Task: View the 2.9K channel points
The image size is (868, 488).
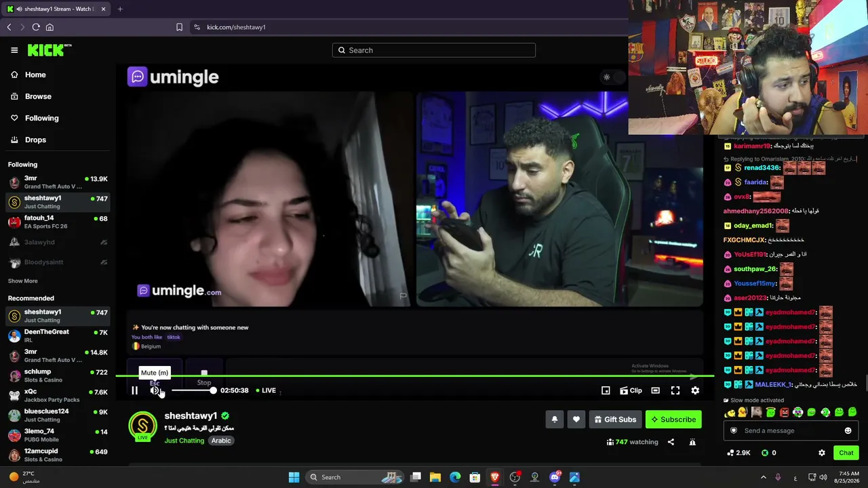Action: point(738,453)
